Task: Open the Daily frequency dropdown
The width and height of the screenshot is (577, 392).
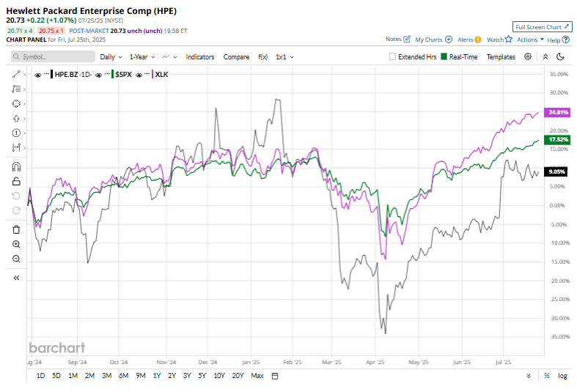Action: [111, 57]
